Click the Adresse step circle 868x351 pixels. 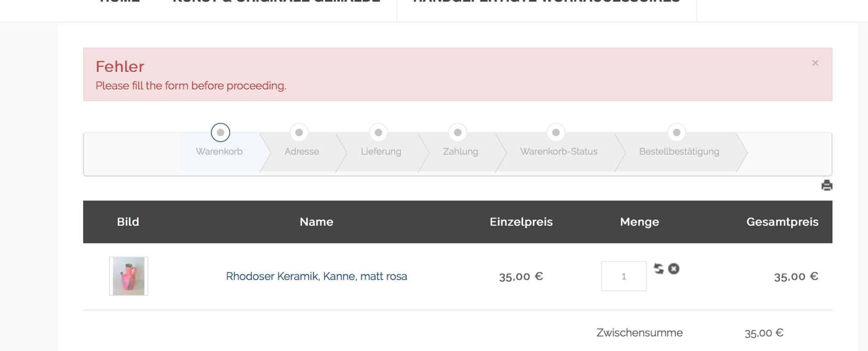coord(299,133)
